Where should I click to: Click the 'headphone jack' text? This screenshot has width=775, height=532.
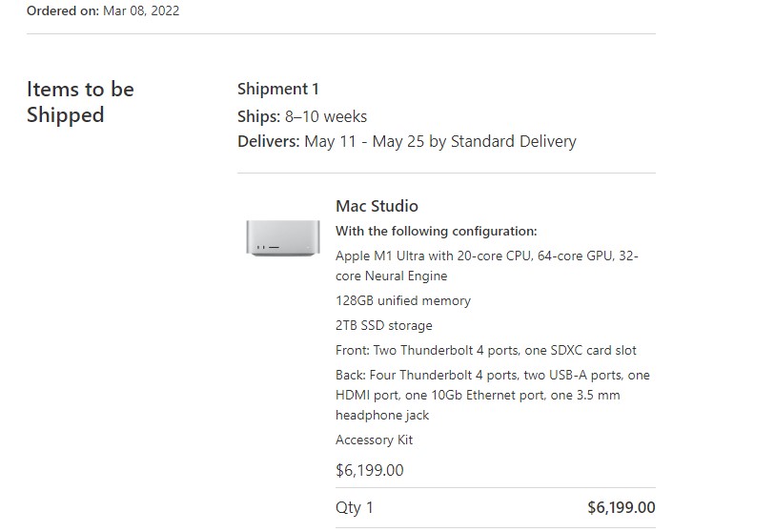pos(381,415)
